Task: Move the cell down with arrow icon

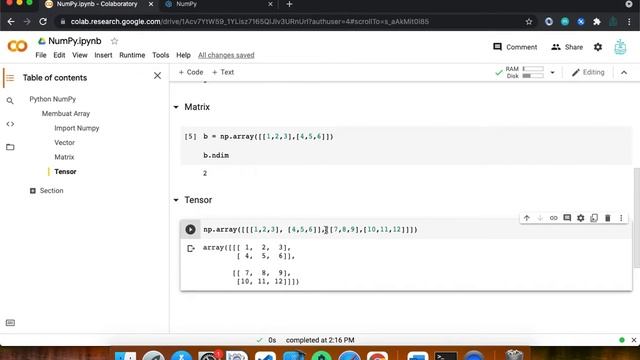Action: click(540, 218)
